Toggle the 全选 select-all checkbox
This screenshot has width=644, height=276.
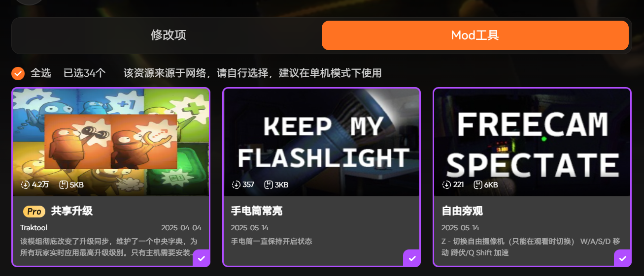[x=18, y=73]
